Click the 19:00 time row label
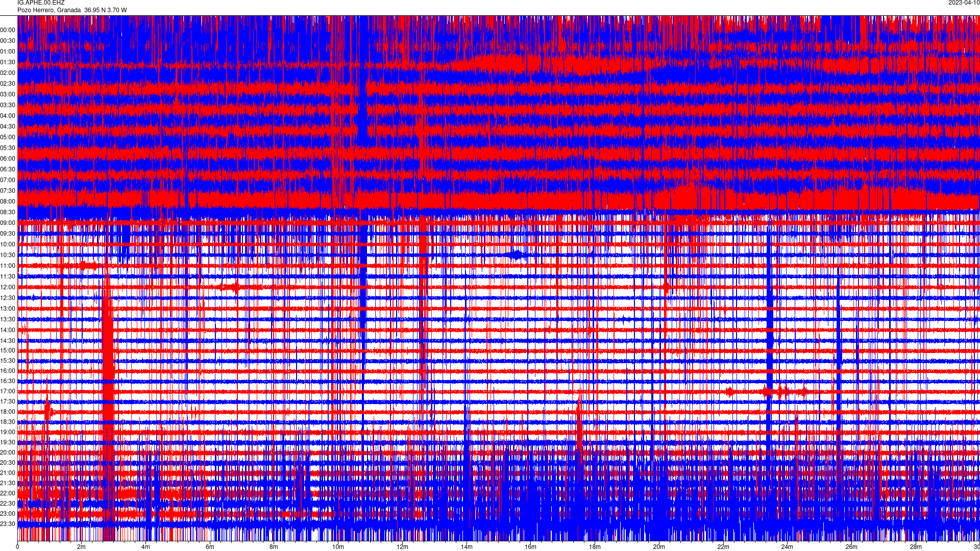 point(8,432)
